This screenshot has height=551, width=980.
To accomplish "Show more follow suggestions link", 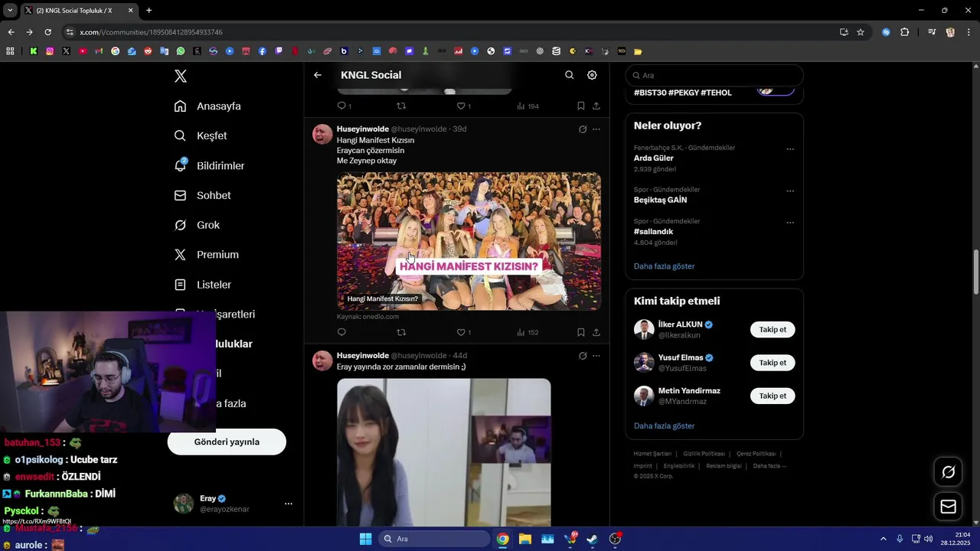I will tap(665, 425).
